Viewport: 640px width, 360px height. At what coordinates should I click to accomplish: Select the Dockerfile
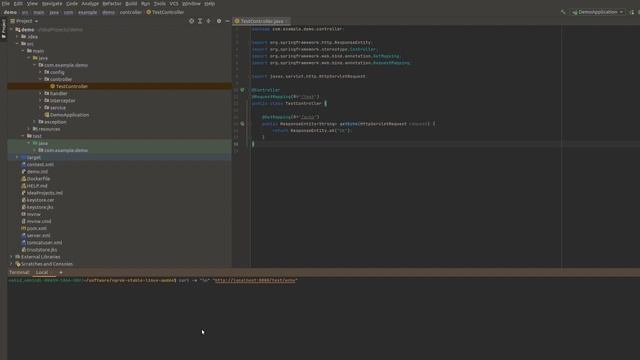[36, 179]
